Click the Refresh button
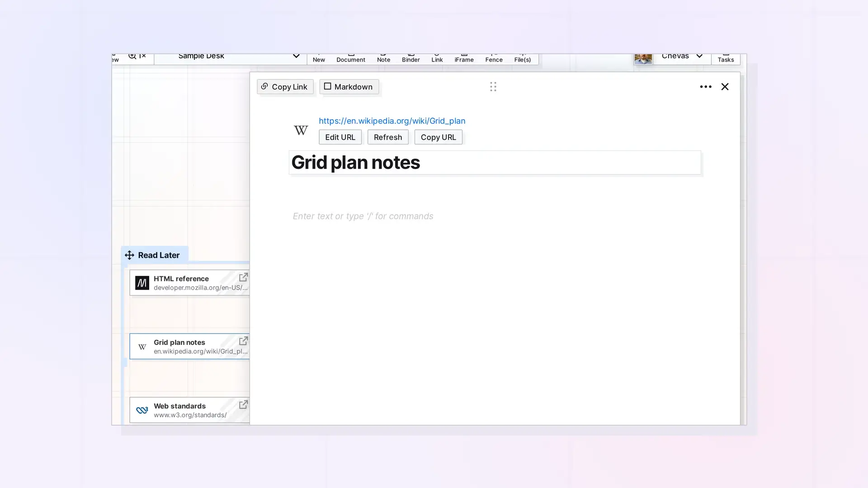 click(387, 137)
